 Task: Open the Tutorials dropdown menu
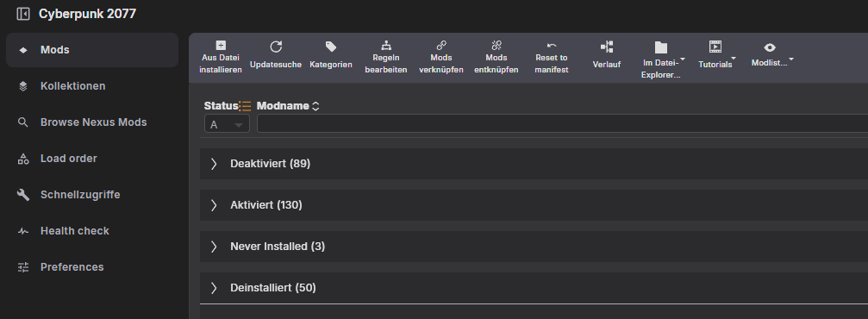coord(717,55)
